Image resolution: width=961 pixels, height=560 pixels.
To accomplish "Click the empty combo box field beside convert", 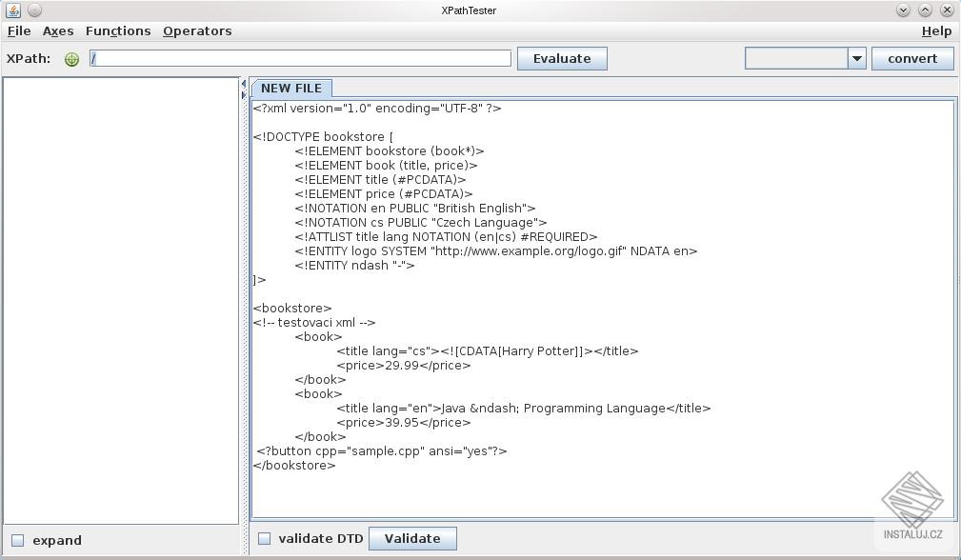I will pos(796,59).
